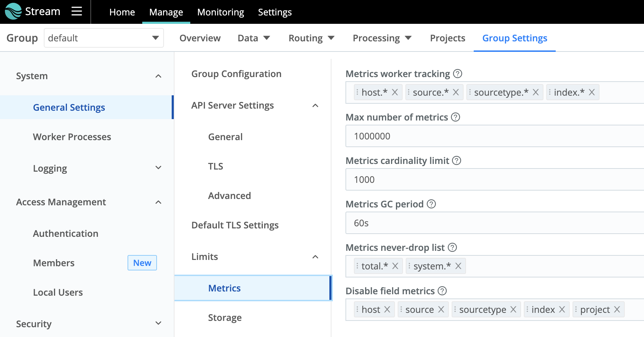The width and height of the screenshot is (644, 337).
Task: Remove the host.* tag from worker tracking
Action: [x=395, y=92]
